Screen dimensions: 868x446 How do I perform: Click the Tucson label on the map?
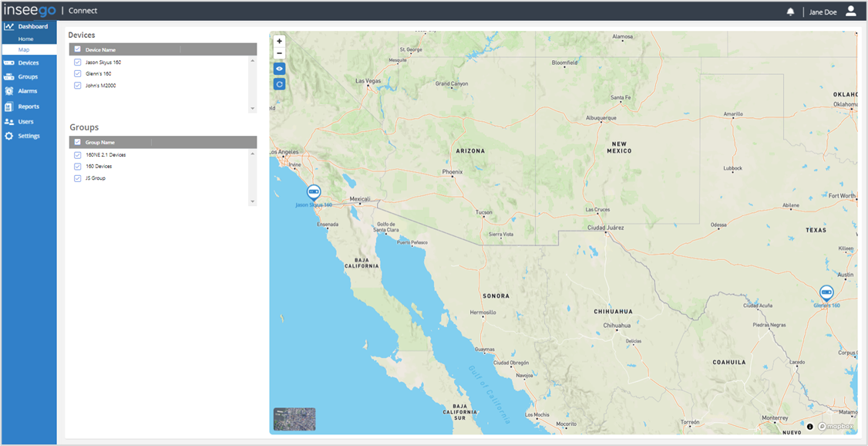[x=484, y=212]
